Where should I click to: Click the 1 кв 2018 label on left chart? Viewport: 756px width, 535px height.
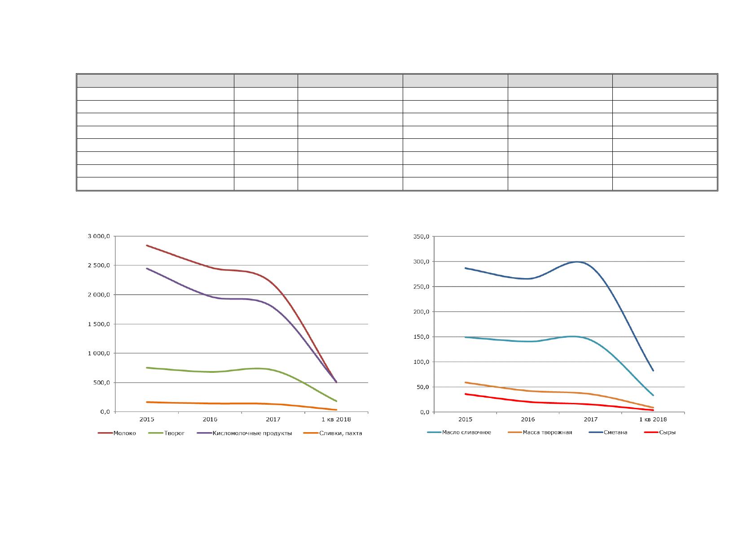pyautogui.click(x=337, y=420)
